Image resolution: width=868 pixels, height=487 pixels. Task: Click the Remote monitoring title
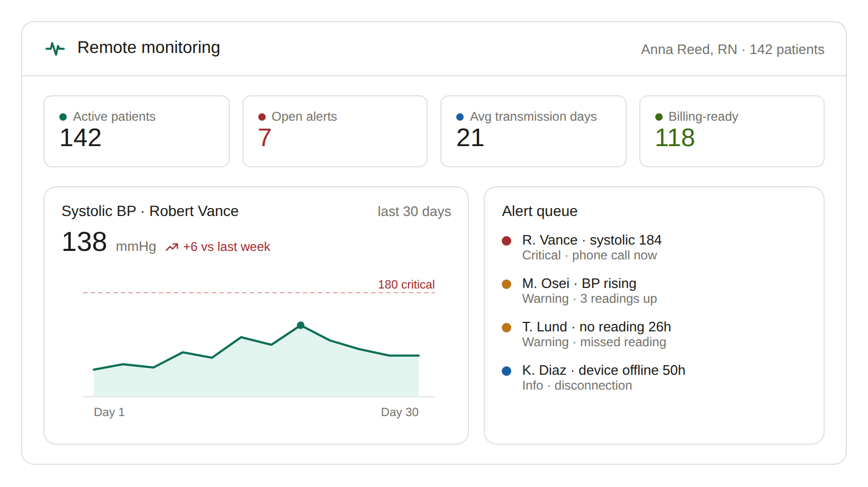pos(149,48)
